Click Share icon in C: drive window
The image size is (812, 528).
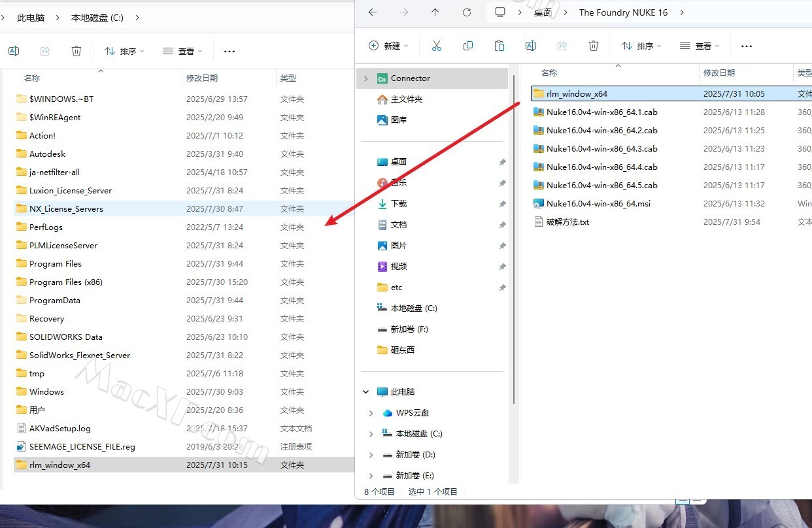45,51
